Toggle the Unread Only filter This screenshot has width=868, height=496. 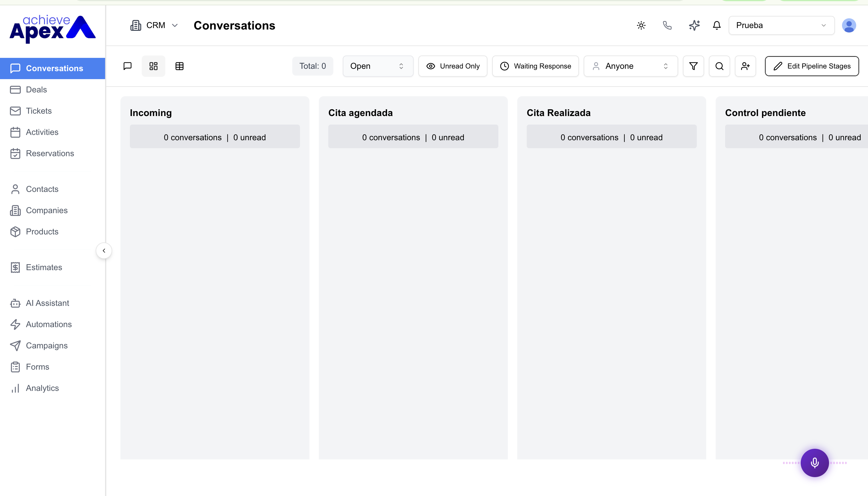(x=453, y=66)
